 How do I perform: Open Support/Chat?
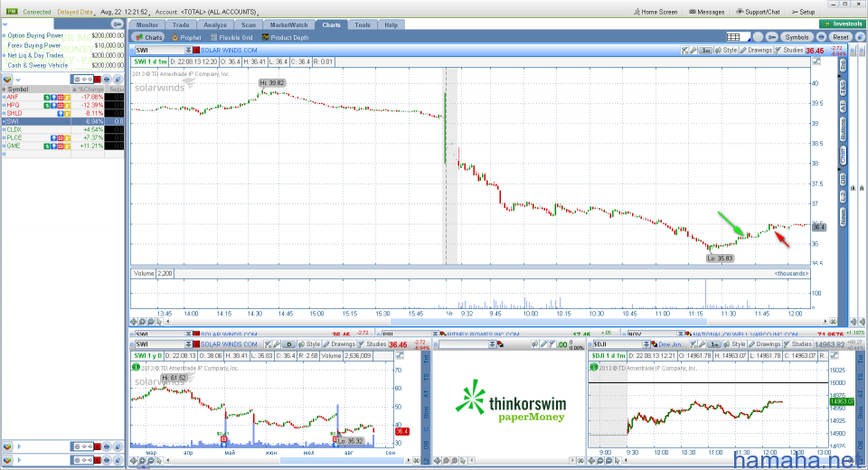759,12
